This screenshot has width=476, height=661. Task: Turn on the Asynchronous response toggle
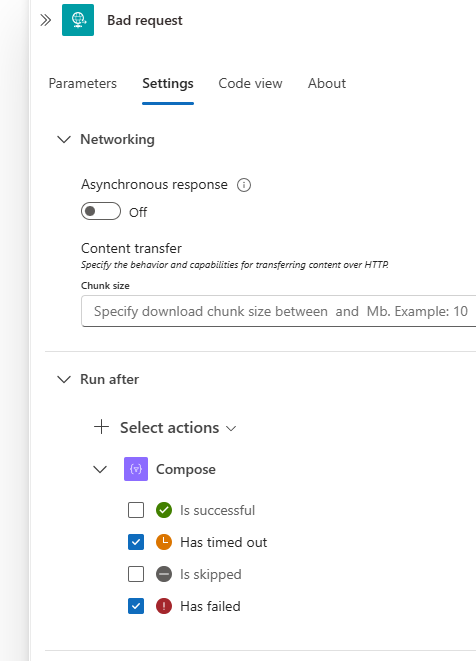(x=101, y=211)
